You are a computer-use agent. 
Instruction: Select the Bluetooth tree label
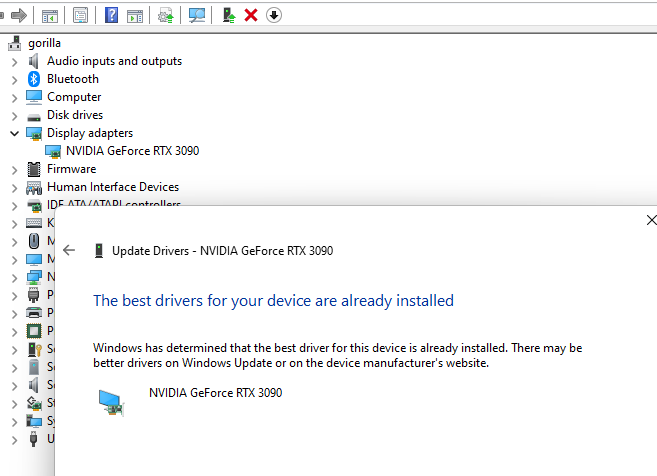point(73,79)
